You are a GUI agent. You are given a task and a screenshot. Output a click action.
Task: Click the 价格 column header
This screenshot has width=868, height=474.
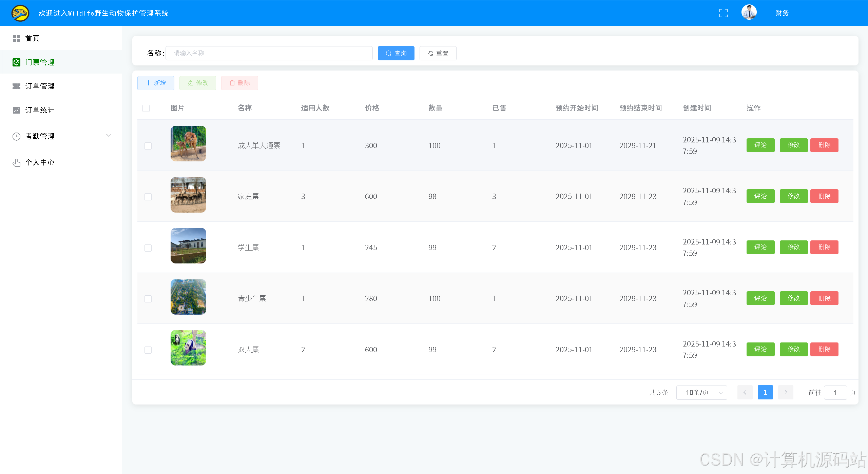(x=372, y=108)
